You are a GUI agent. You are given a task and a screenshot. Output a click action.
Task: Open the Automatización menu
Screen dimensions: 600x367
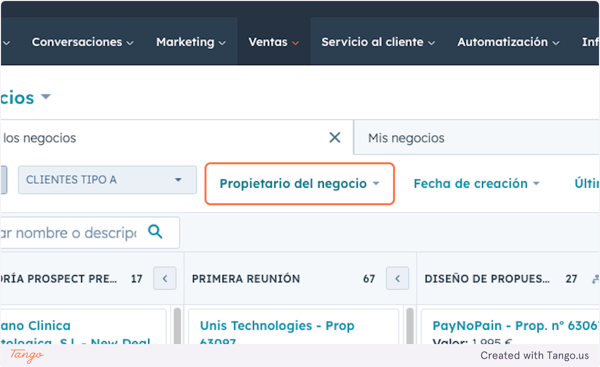pos(508,42)
